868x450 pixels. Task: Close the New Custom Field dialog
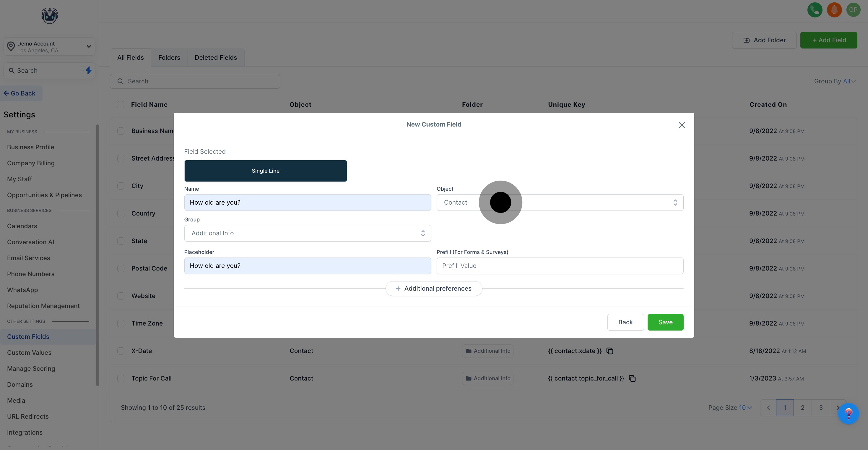click(681, 125)
